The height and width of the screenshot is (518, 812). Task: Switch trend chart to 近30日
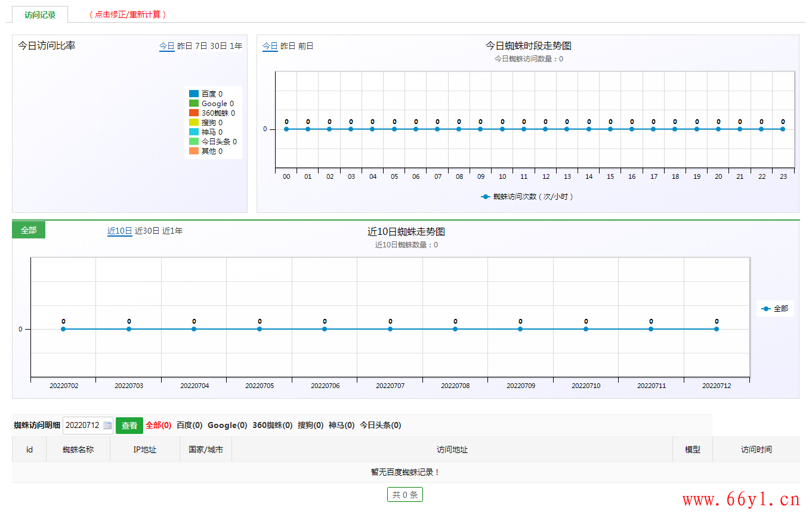tap(147, 231)
